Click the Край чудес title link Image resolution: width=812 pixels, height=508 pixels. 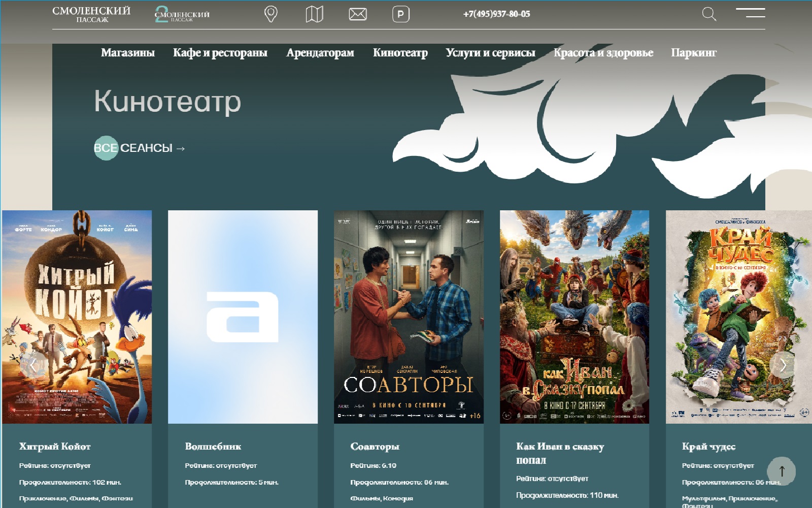coord(708,447)
